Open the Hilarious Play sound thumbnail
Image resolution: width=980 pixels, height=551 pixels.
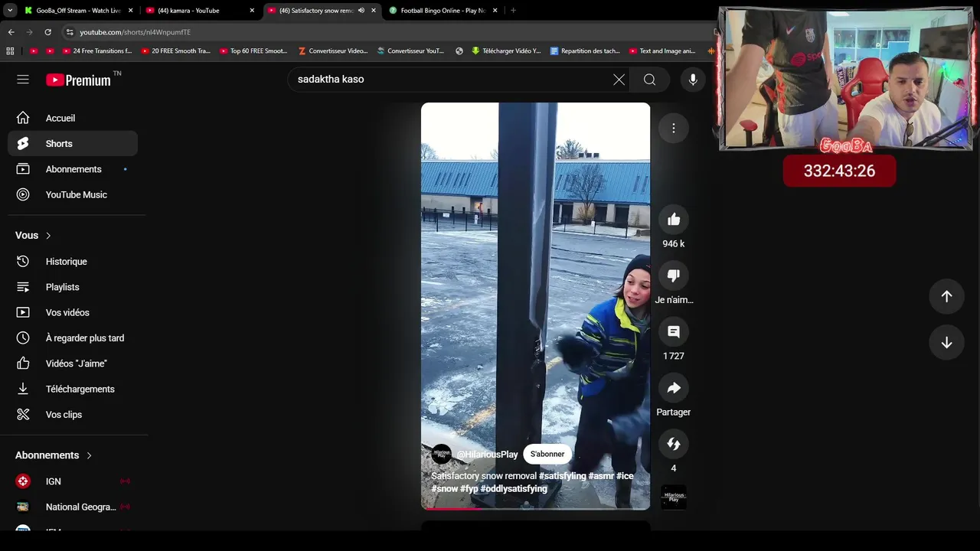coord(674,497)
